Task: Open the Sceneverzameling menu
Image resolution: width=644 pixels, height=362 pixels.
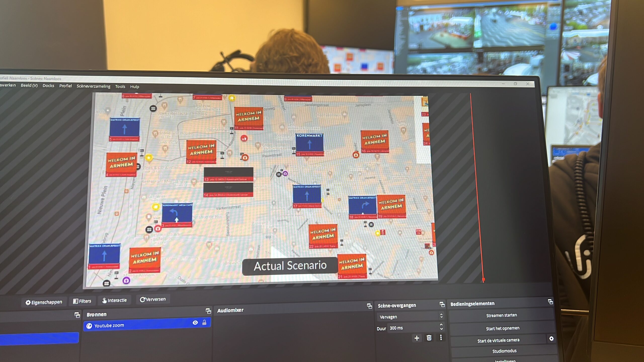Action: pos(93,86)
